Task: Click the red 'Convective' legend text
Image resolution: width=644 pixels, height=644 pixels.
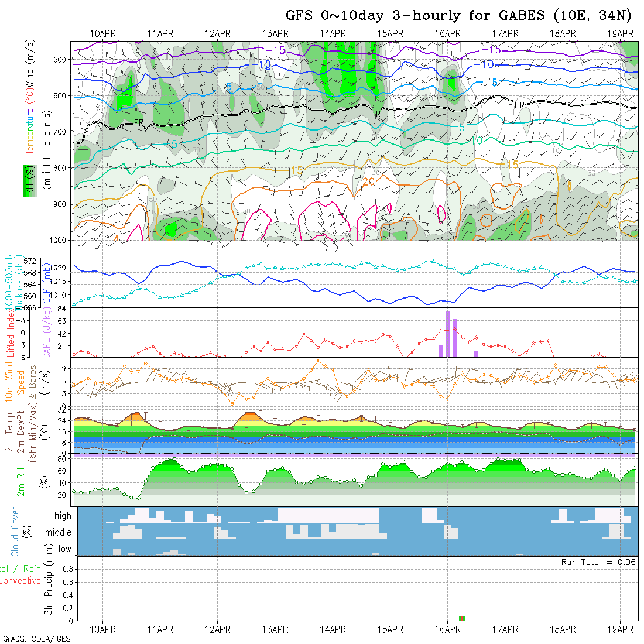Action: pos(20,581)
